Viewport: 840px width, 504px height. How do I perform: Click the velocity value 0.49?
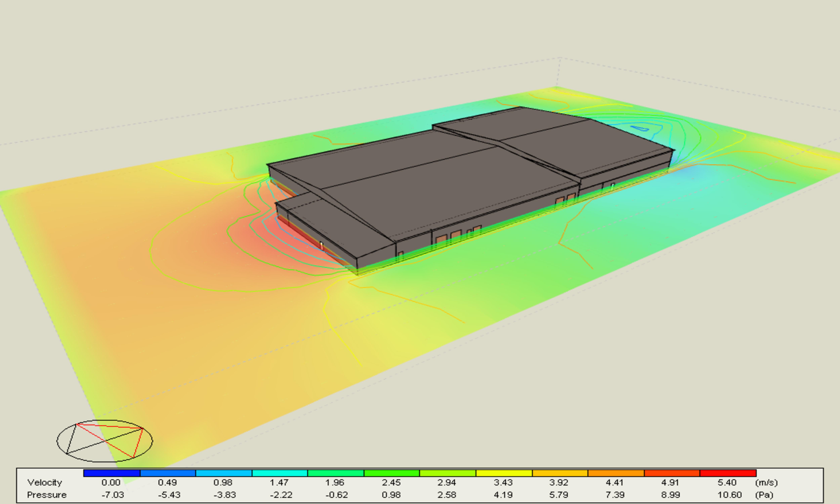pos(167,483)
